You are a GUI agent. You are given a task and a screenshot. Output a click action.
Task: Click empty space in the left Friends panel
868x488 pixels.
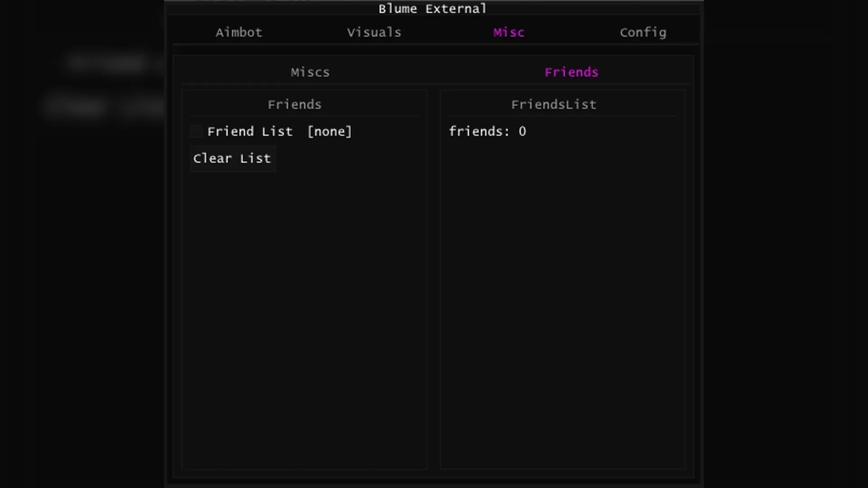pos(304,316)
